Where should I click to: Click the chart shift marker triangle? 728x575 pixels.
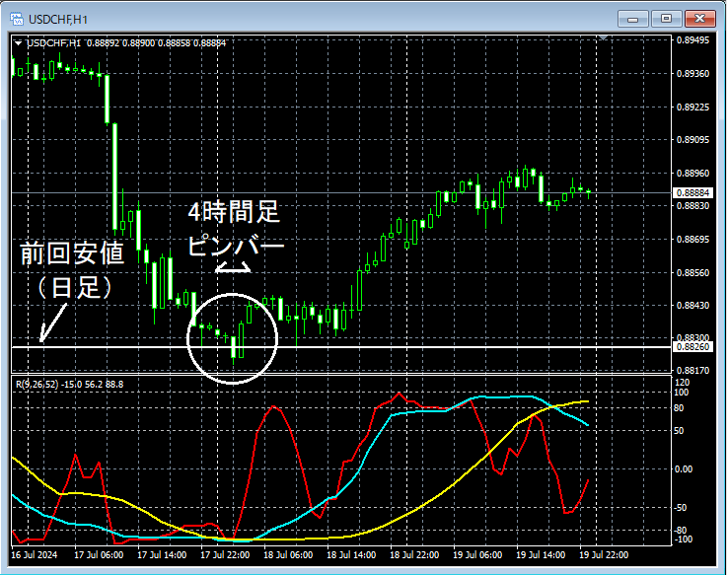click(x=603, y=37)
